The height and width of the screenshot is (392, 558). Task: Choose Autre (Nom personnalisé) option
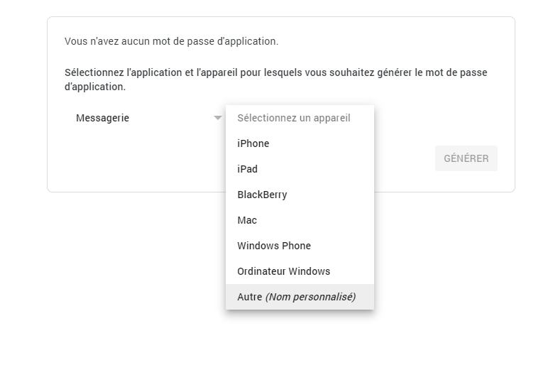[300, 297]
